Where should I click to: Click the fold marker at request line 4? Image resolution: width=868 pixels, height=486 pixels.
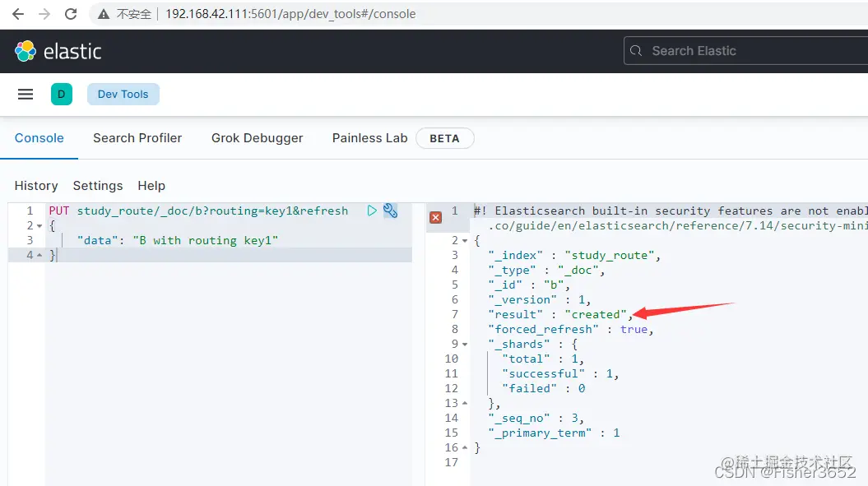(39, 255)
